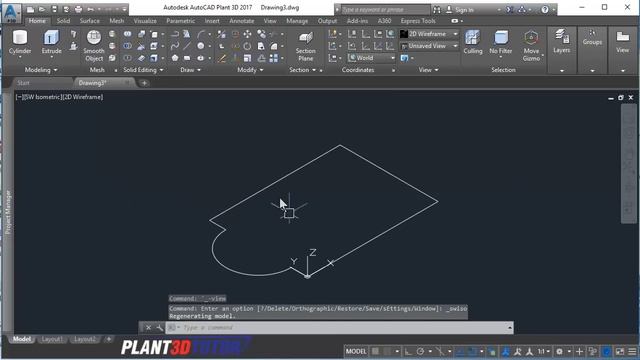640x360 pixels.
Task: Toggle polar tracking in status bar
Action: pyautogui.click(x=420, y=351)
